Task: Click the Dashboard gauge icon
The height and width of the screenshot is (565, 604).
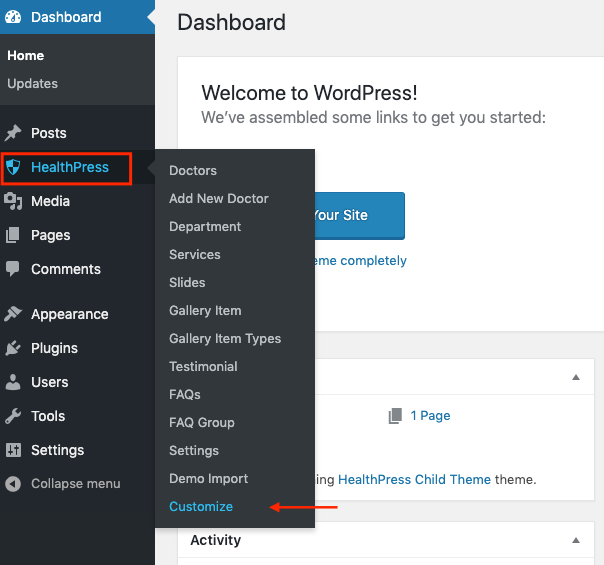Action: pyautogui.click(x=13, y=17)
